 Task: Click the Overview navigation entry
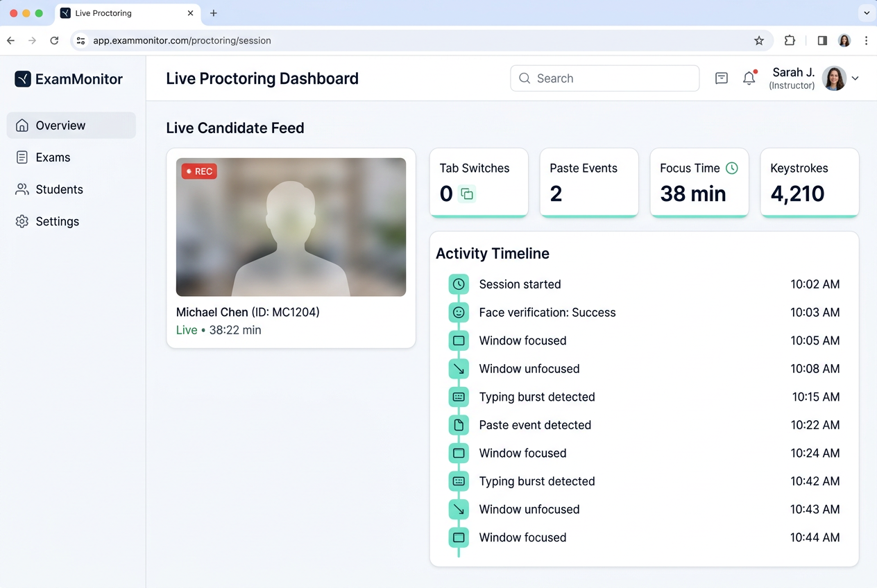(x=60, y=125)
